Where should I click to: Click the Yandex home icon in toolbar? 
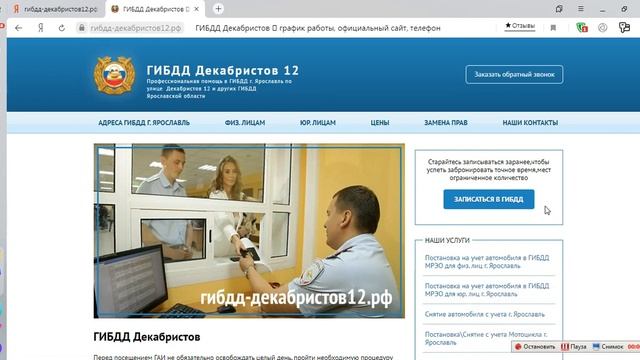[x=40, y=28]
